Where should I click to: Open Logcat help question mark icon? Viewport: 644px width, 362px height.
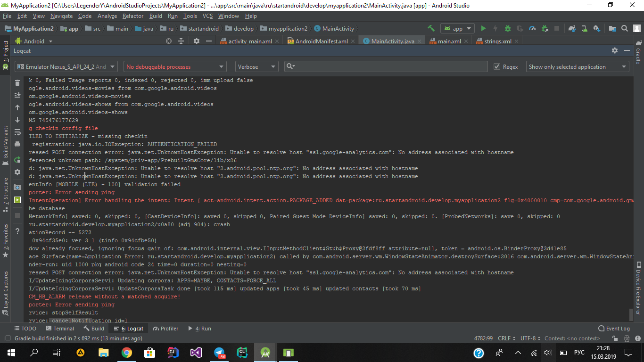coord(17,231)
